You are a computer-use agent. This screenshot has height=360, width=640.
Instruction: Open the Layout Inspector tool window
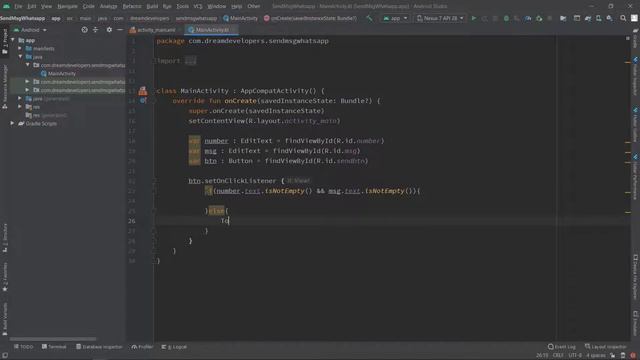tap(606, 347)
